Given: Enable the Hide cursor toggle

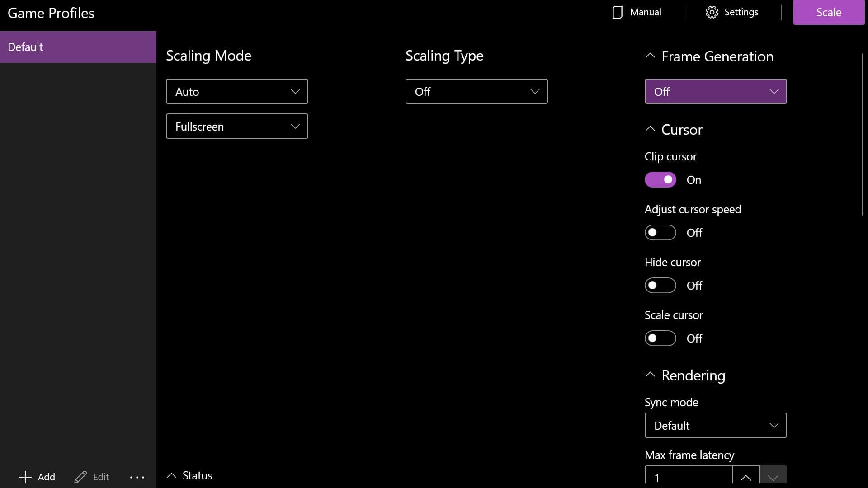Looking at the screenshot, I should (660, 286).
